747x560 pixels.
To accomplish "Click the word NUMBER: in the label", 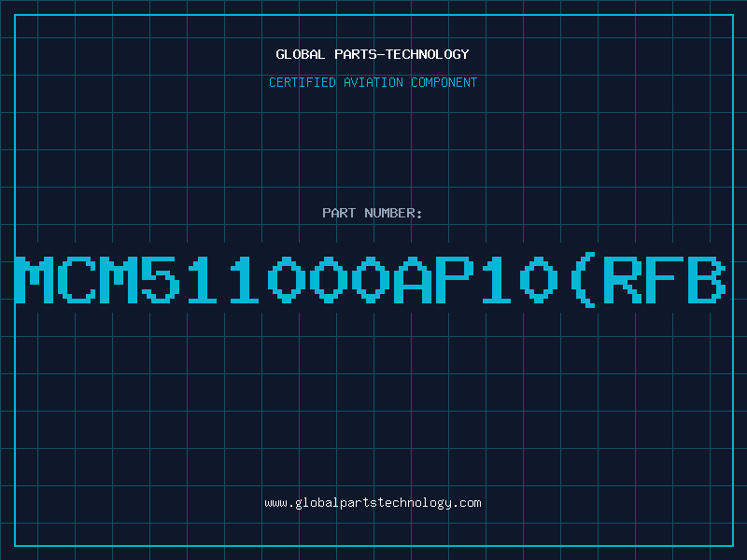I will 393,213.
